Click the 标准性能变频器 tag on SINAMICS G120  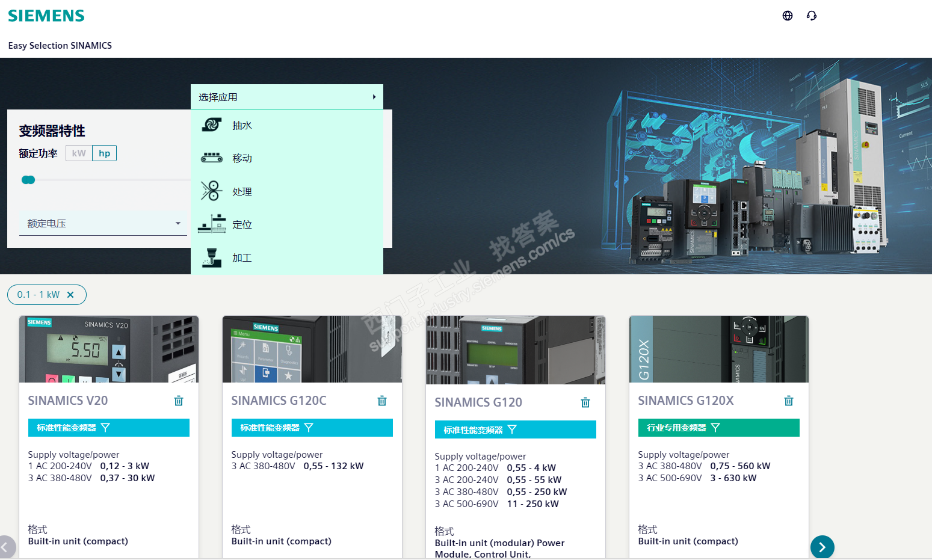(x=516, y=429)
